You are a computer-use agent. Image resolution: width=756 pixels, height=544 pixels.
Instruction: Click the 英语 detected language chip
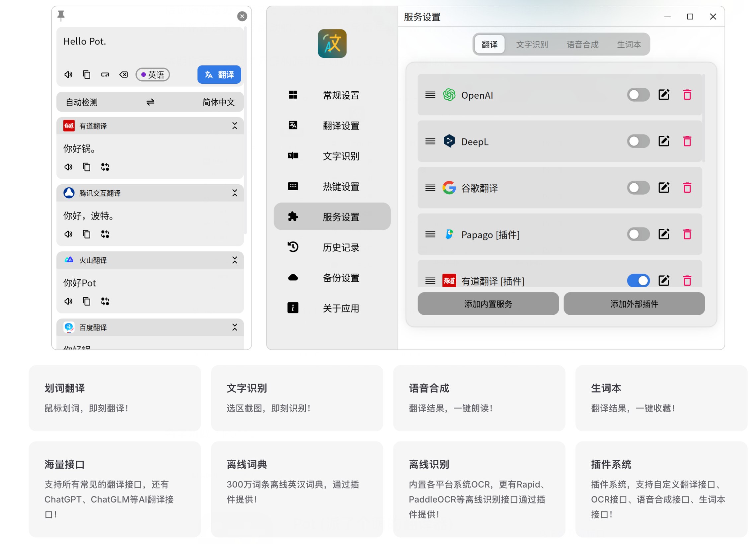coord(153,74)
